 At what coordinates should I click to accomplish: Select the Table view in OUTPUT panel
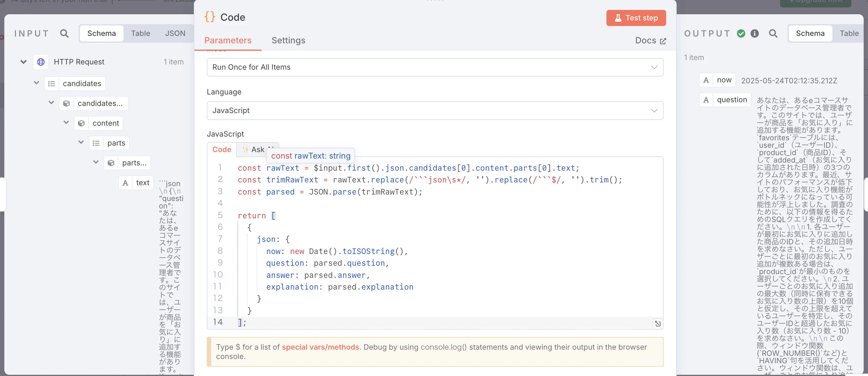point(849,33)
